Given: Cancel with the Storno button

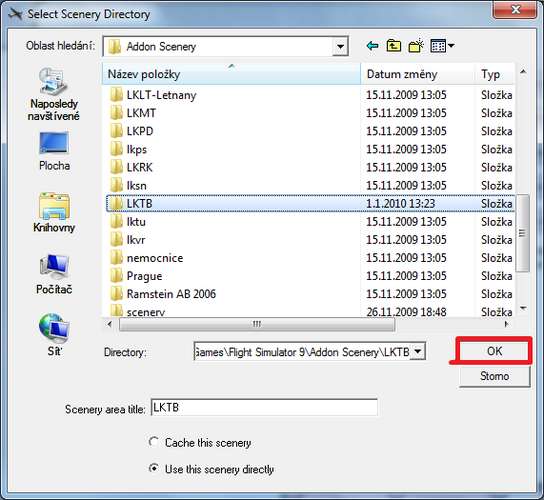Looking at the screenshot, I should pyautogui.click(x=494, y=376).
